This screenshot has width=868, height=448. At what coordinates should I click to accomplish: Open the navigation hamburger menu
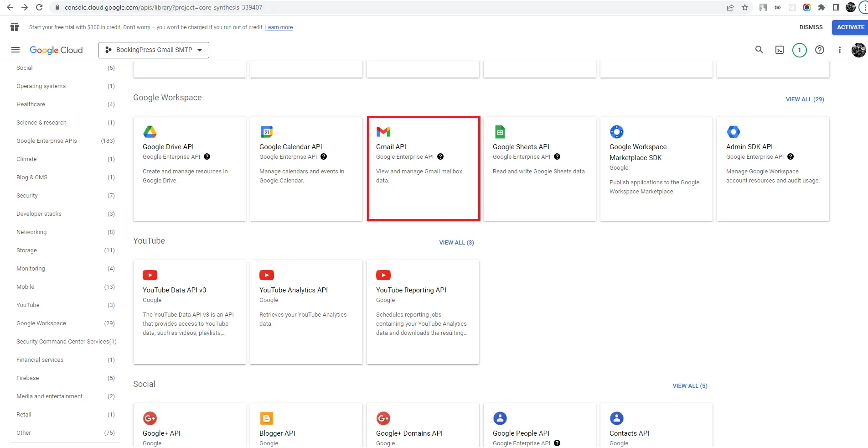pyautogui.click(x=15, y=50)
